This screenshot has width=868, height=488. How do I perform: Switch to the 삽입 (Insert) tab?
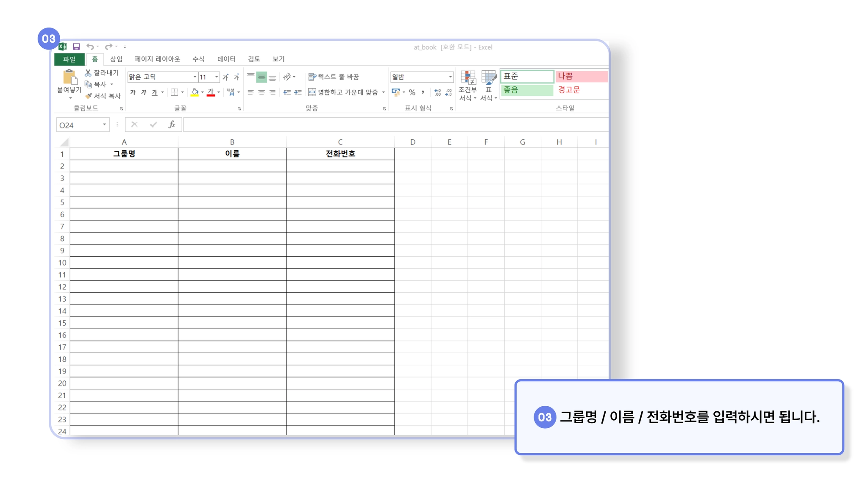tap(116, 59)
